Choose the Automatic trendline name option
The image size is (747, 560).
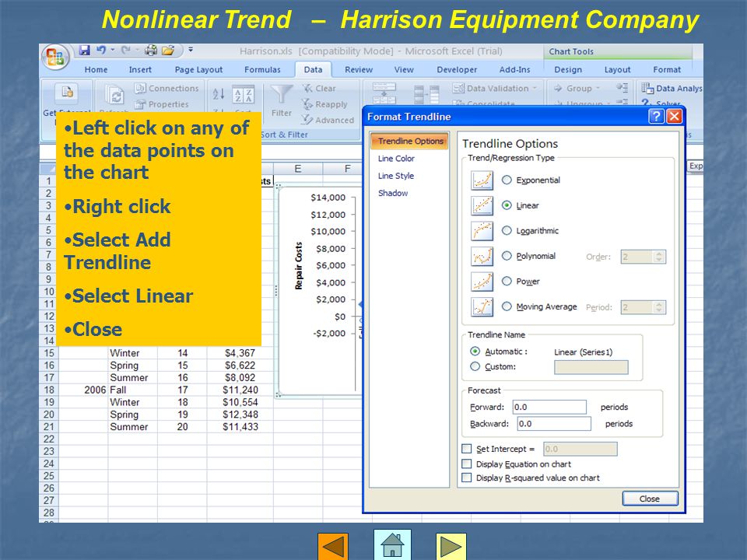tap(475, 352)
